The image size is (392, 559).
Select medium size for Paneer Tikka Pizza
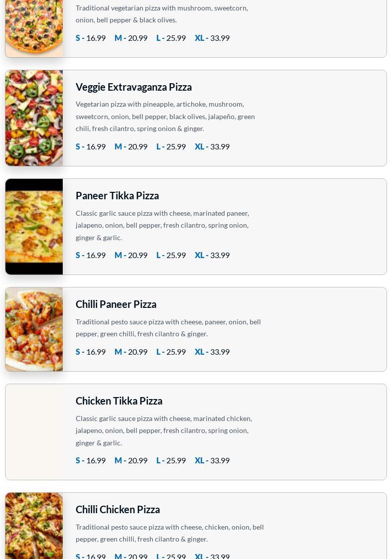(131, 255)
